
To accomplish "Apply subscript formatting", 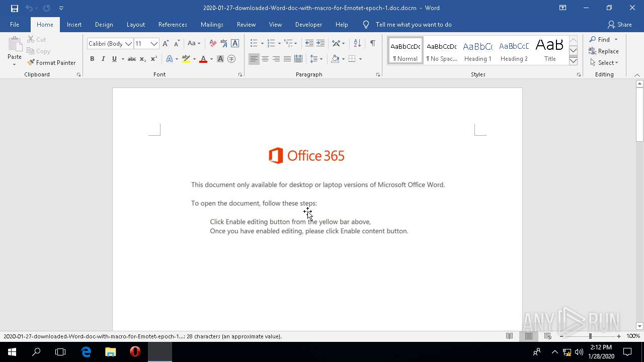I will 143,59.
